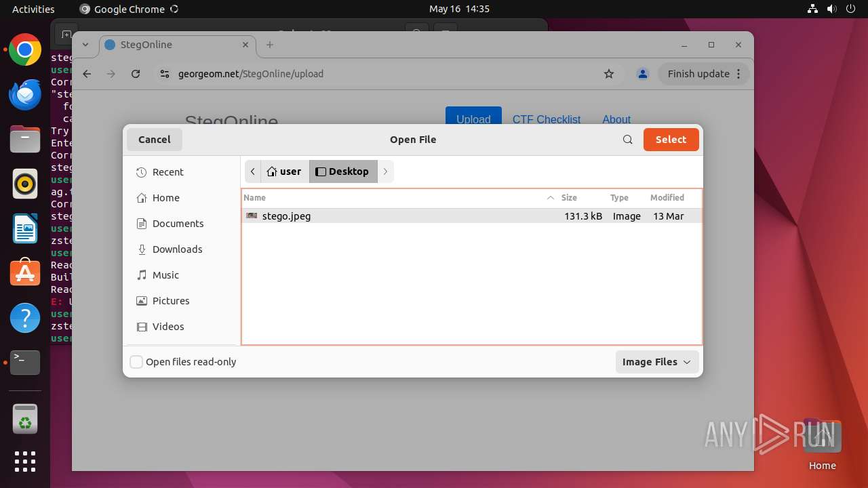Select the stego.jpeg file row
Screen dimensions: 868x488
(x=472, y=216)
